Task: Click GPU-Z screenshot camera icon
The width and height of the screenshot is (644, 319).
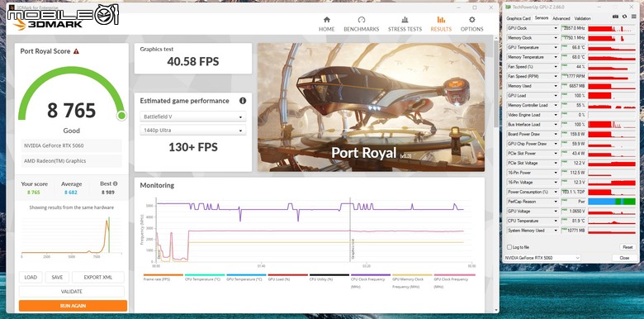Action: click(x=616, y=17)
